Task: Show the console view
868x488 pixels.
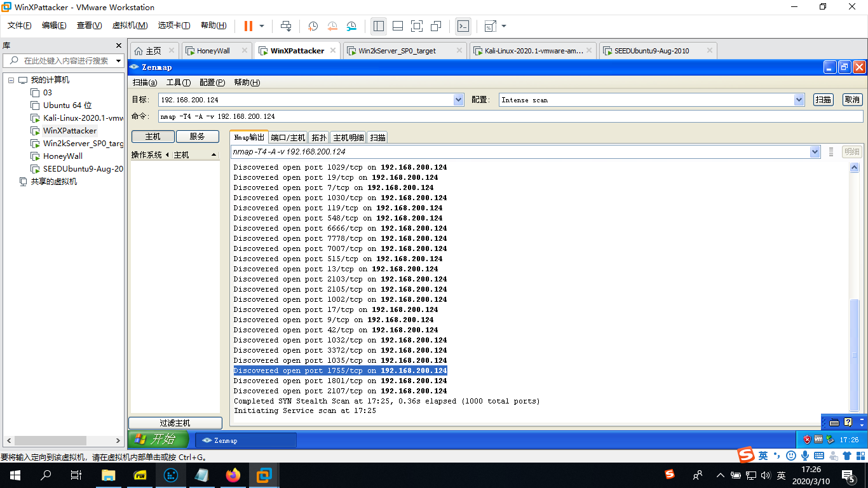Action: [x=464, y=26]
